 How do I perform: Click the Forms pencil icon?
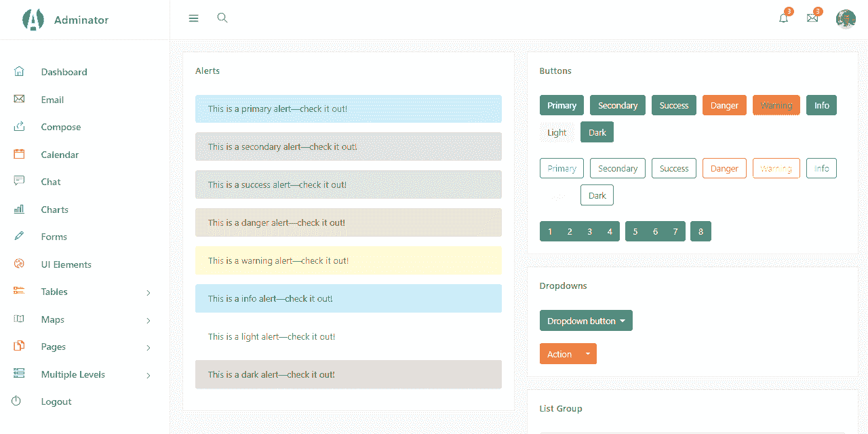click(x=19, y=236)
